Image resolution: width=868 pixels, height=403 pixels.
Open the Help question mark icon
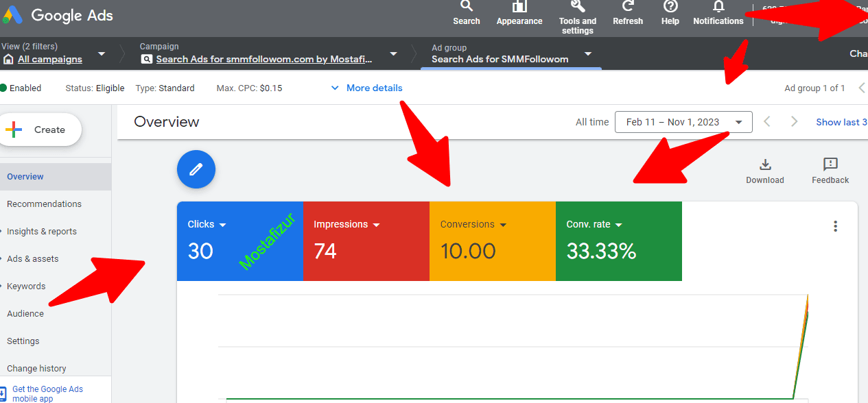(670, 7)
